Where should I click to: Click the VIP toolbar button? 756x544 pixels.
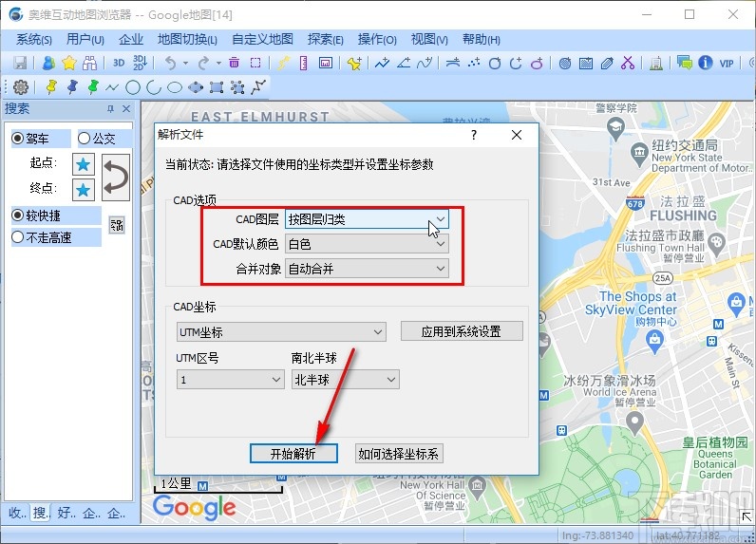(x=727, y=63)
